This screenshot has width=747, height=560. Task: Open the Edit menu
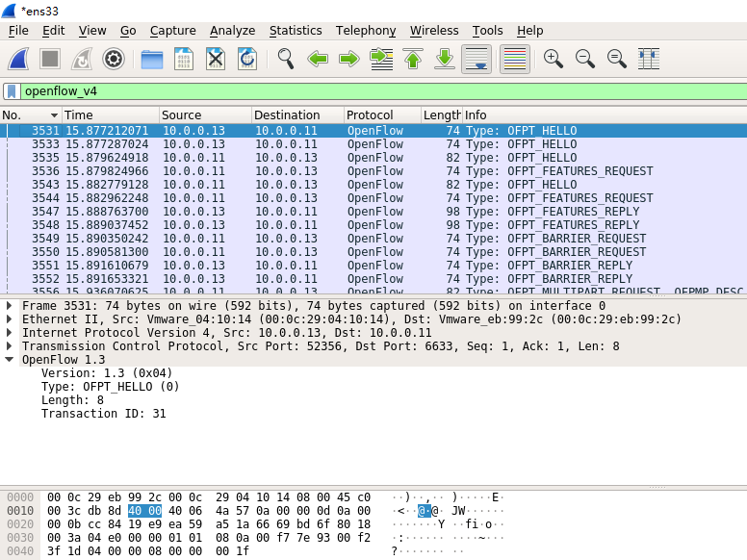coord(53,31)
